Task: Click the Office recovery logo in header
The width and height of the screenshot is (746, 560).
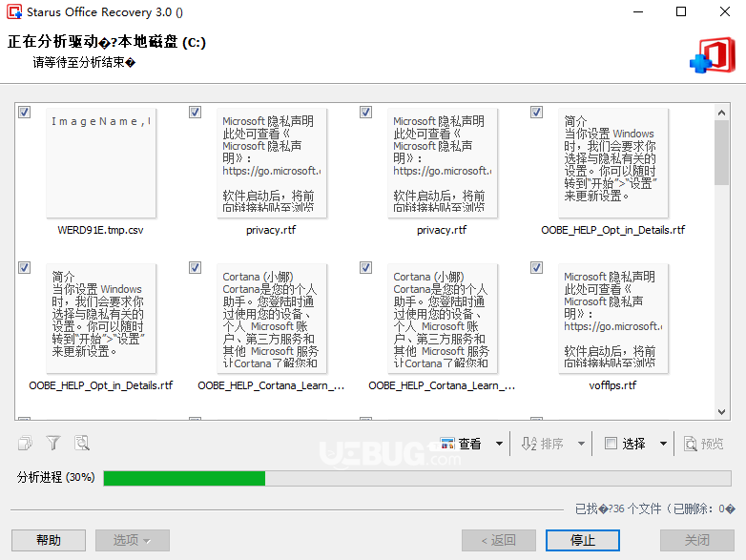Action: [x=713, y=55]
